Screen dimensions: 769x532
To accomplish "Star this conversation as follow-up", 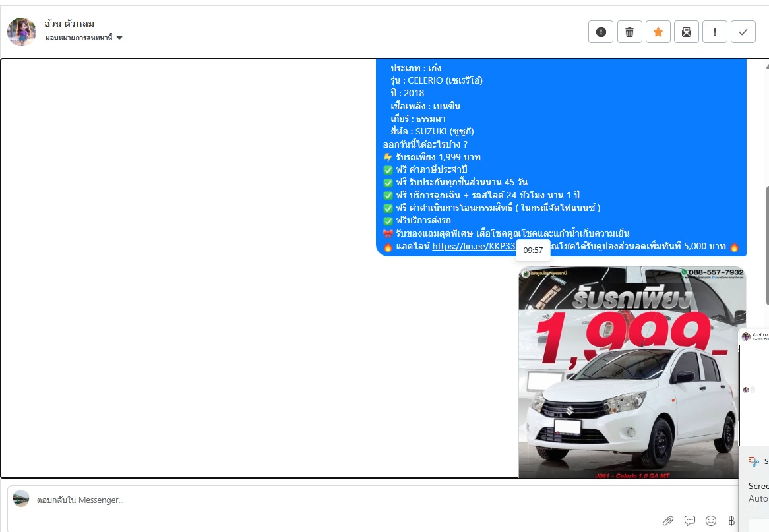I will pos(658,32).
